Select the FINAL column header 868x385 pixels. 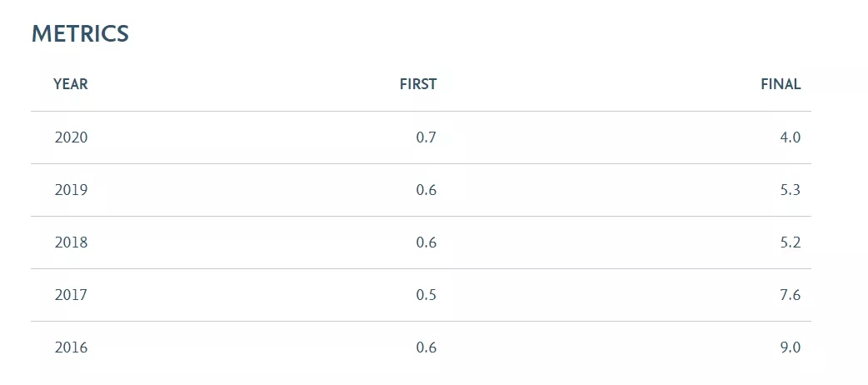(x=781, y=84)
